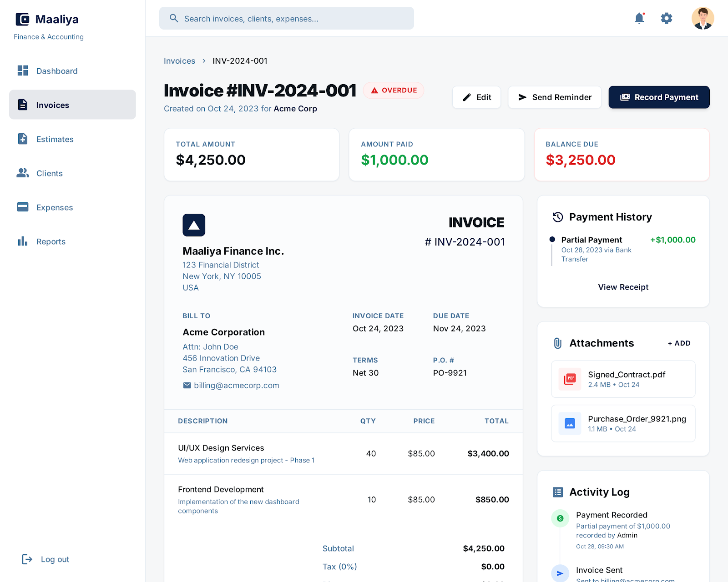Open Estimates via its sidebar icon
Screen dimensions: 728x582
coord(22,139)
